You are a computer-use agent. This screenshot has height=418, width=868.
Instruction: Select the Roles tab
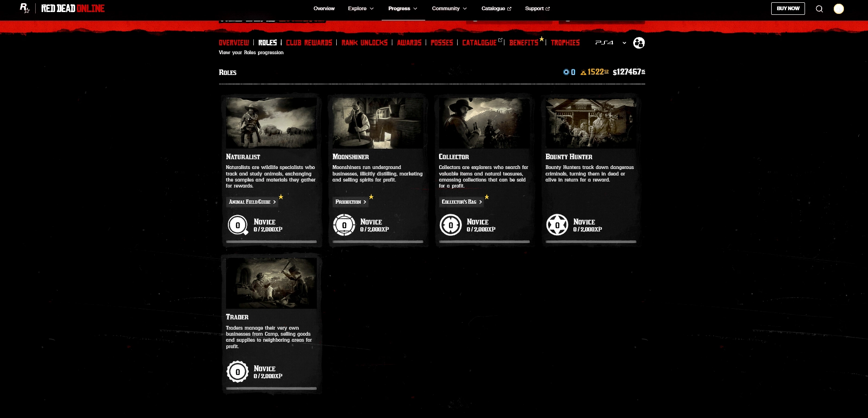click(268, 43)
